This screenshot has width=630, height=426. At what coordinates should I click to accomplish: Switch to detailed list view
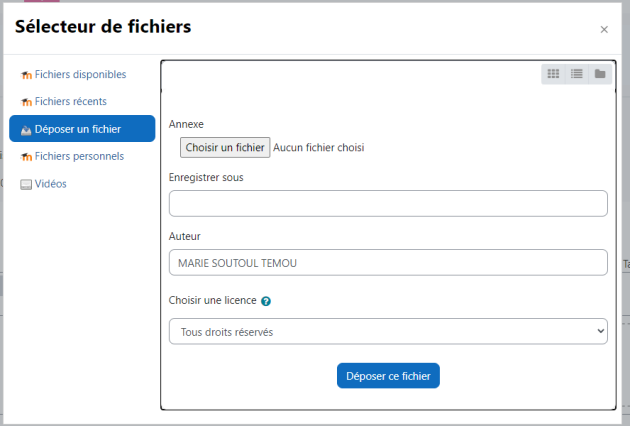pos(577,74)
